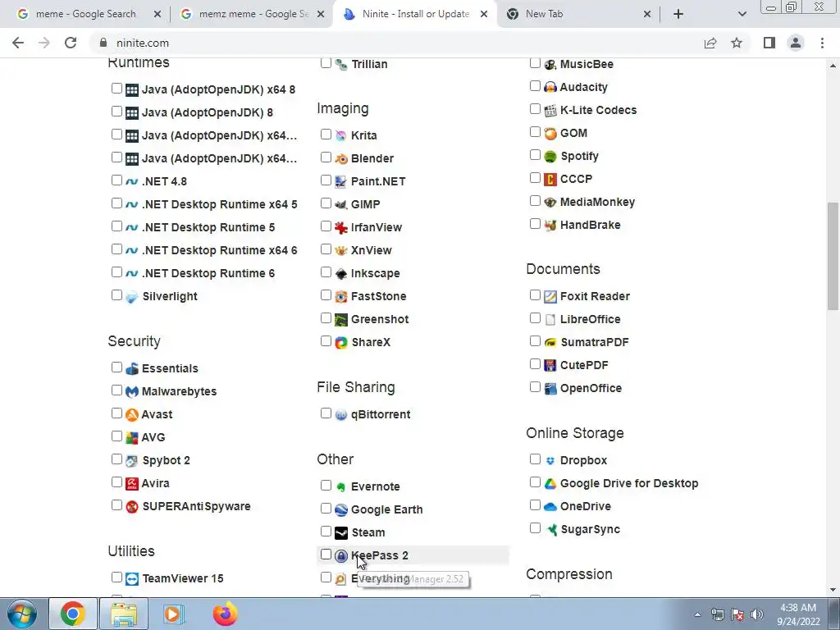Click the MediaMonkey label
Image resolution: width=840 pixels, height=630 pixels.
(x=597, y=202)
